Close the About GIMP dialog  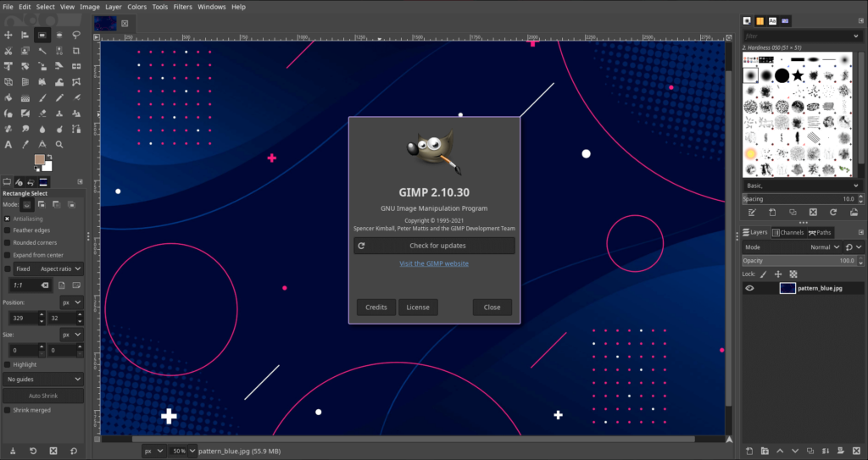pos(492,308)
